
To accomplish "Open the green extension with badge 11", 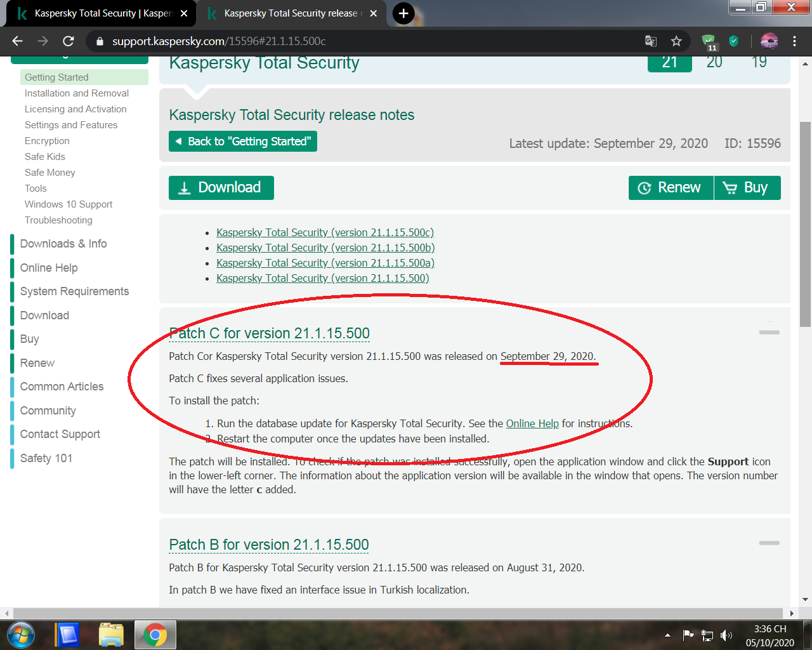I will pos(709,43).
